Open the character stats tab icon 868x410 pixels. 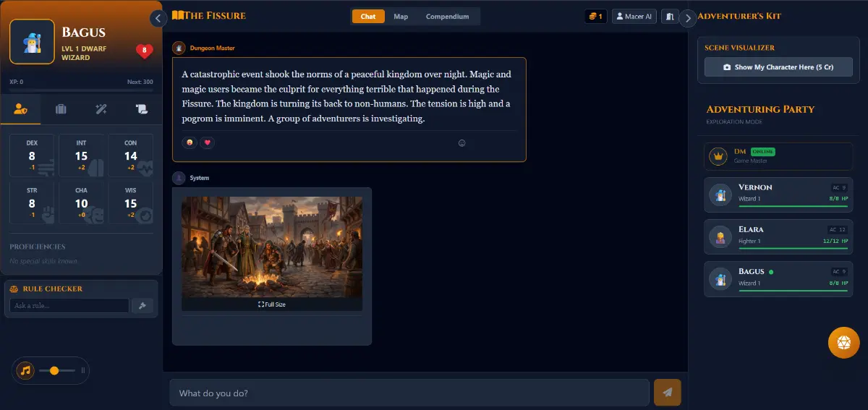tap(21, 109)
